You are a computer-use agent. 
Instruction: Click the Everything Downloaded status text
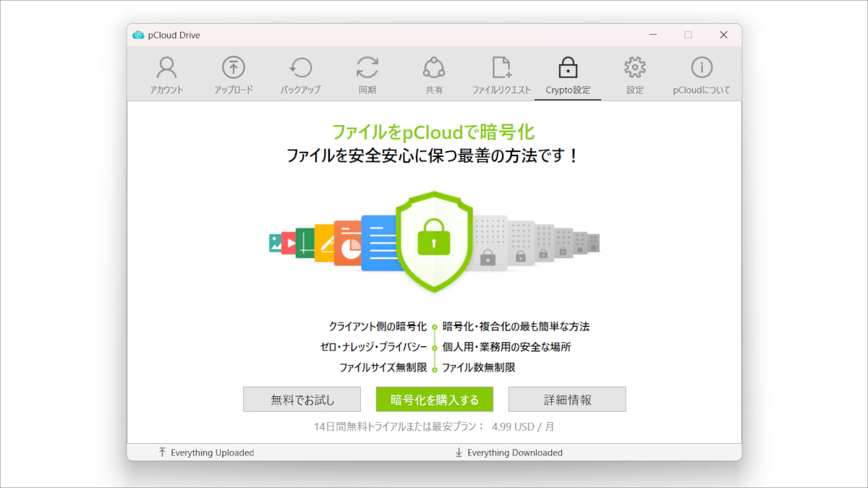coord(515,453)
